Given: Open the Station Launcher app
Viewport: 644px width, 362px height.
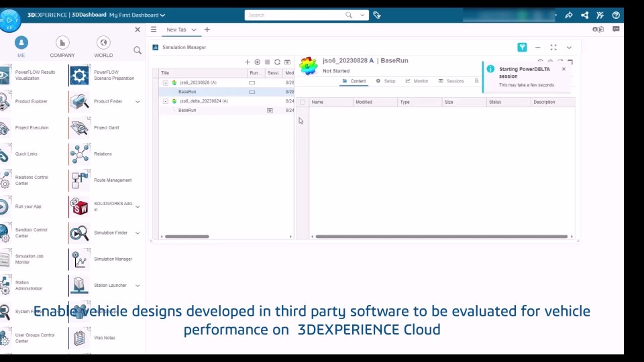Looking at the screenshot, I should (79, 286).
